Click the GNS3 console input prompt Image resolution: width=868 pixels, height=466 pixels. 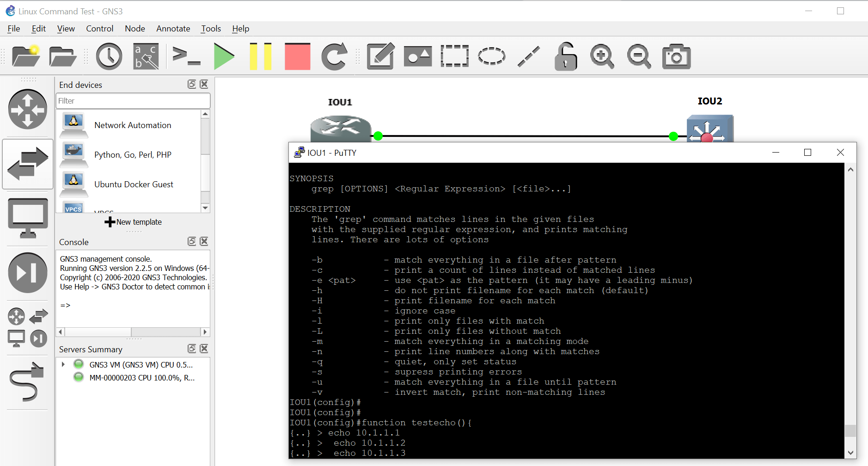tap(65, 306)
